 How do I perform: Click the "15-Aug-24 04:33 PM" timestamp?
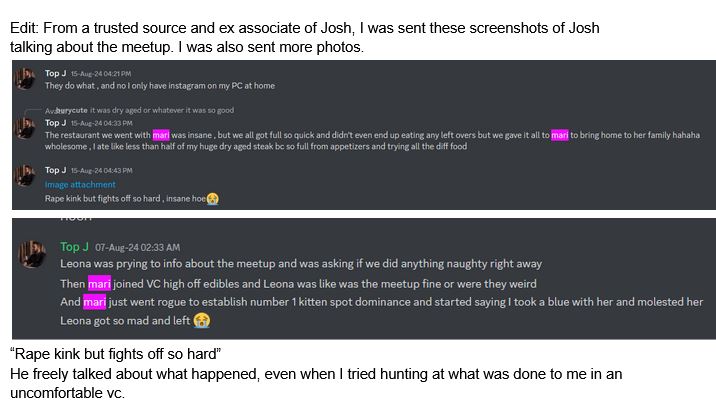click(101, 122)
